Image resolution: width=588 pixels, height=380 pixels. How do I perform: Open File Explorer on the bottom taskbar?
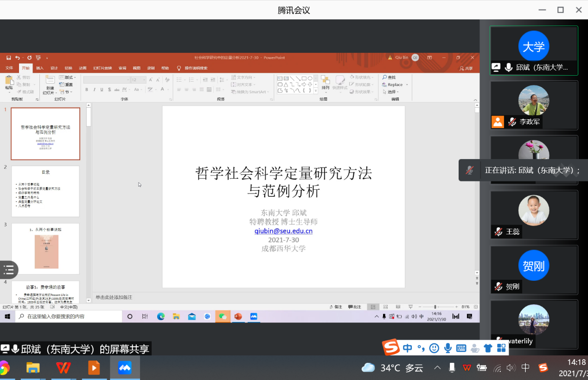(33, 368)
